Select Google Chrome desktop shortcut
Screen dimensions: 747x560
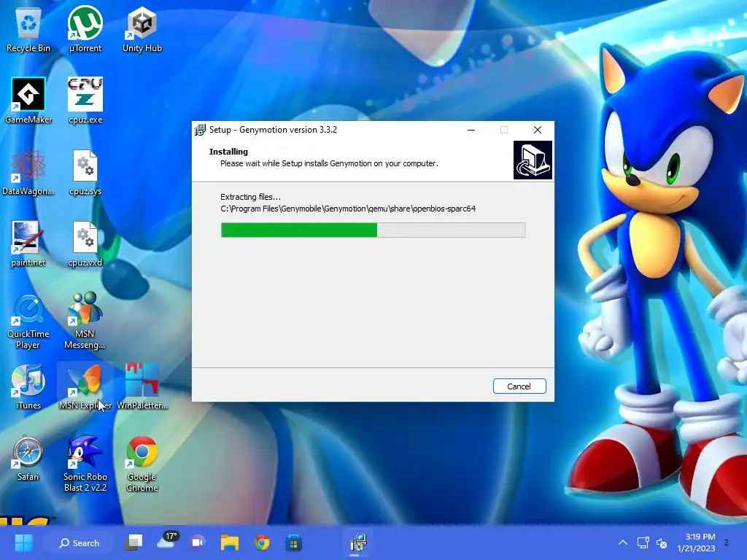coord(142,464)
